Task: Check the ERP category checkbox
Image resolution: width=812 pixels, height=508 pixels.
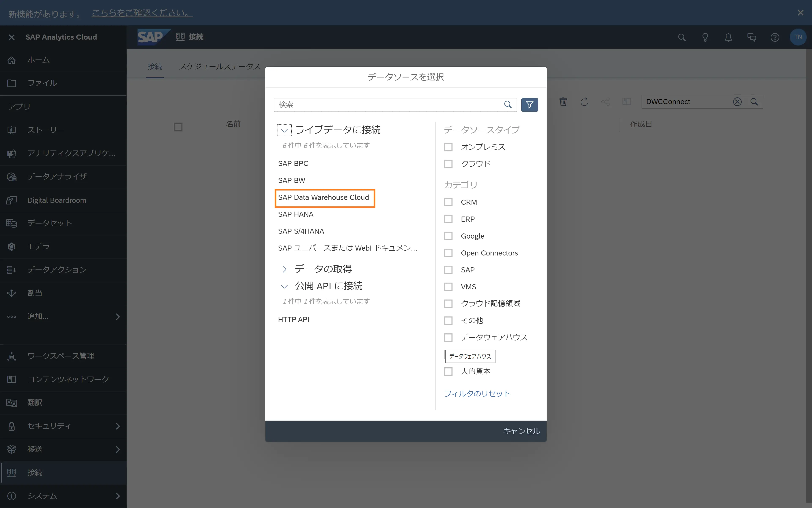Action: click(x=448, y=219)
